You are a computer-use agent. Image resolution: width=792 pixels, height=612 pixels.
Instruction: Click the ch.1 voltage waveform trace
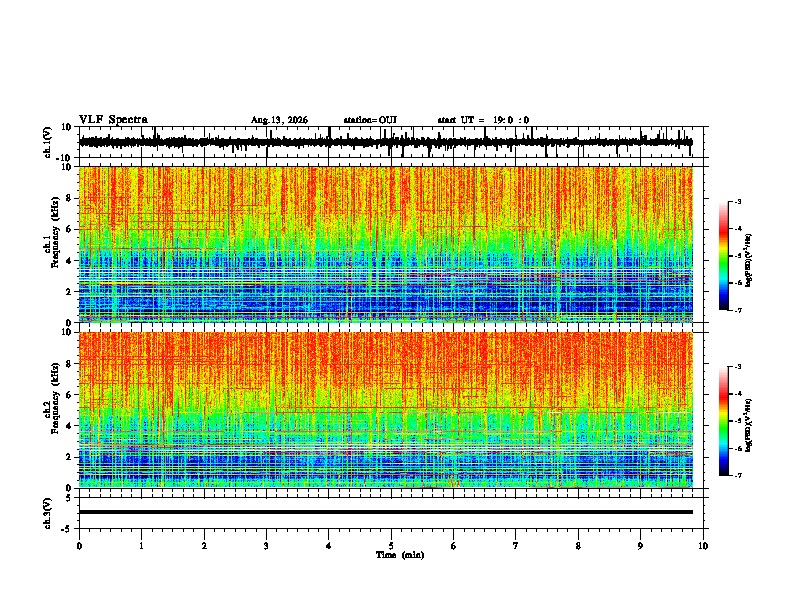(385, 142)
